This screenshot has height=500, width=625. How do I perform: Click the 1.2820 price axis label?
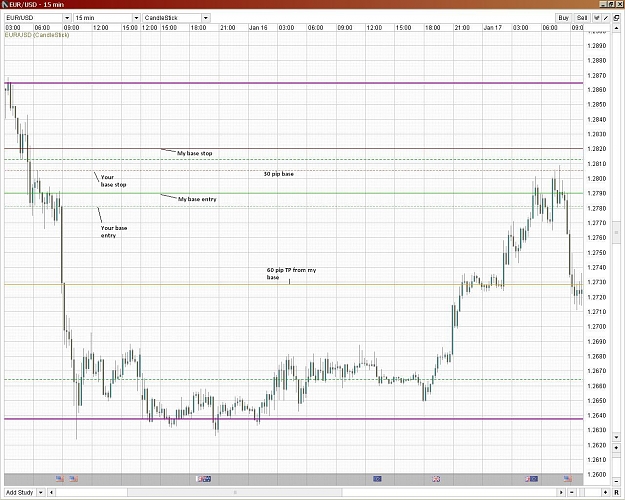(x=597, y=149)
